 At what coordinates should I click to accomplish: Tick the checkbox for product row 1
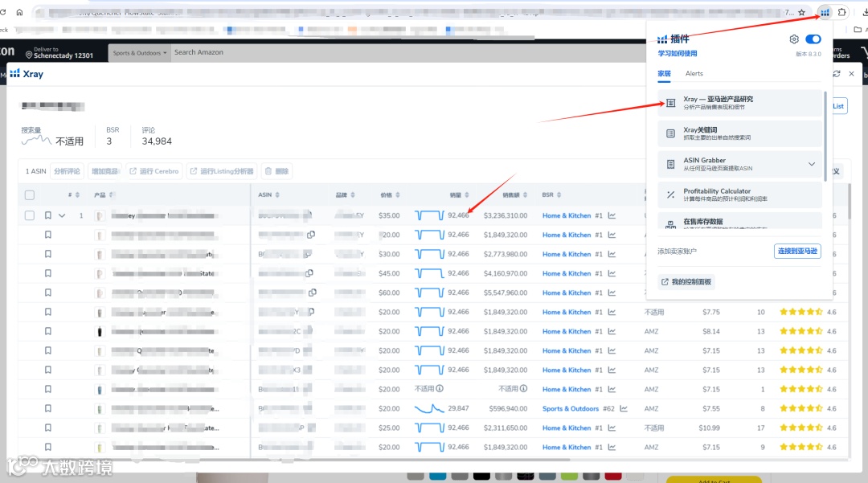tap(30, 215)
